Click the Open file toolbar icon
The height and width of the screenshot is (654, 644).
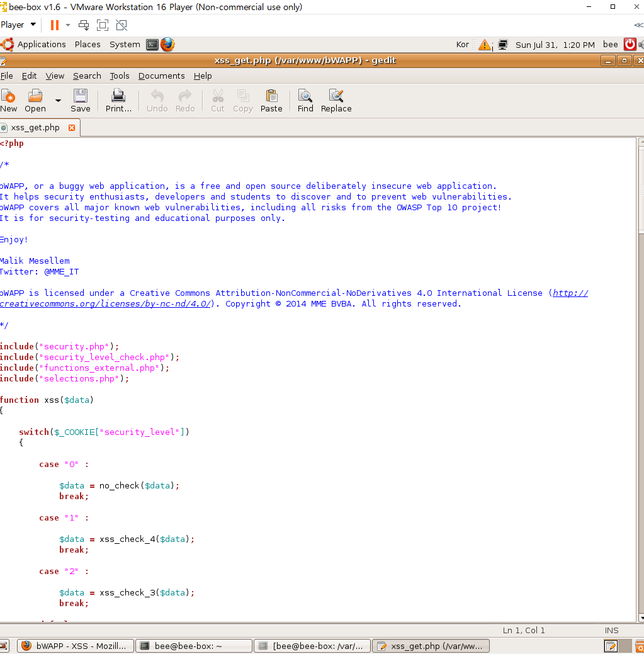[x=35, y=100]
